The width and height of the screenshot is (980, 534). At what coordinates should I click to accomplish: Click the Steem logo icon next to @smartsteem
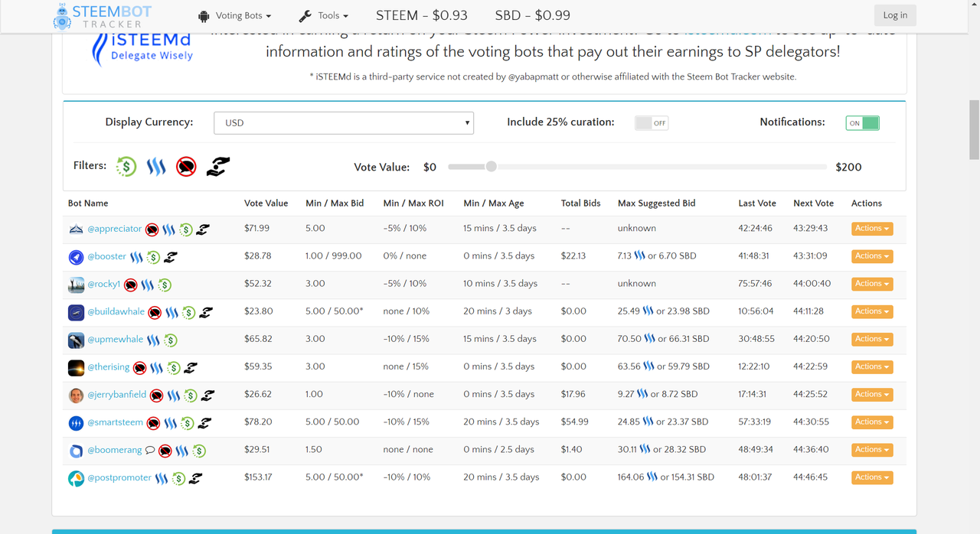[x=170, y=423]
